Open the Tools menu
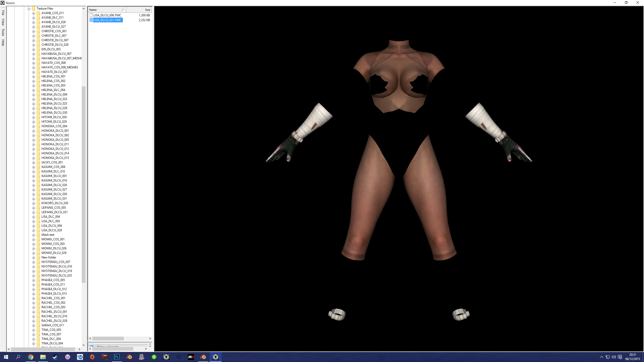The width and height of the screenshot is (644, 362). 3,32
